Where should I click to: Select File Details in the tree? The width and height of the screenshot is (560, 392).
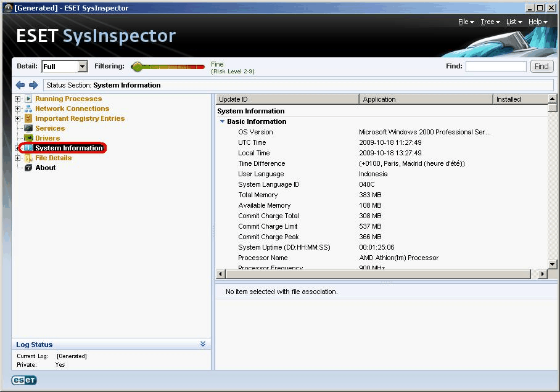pos(54,158)
